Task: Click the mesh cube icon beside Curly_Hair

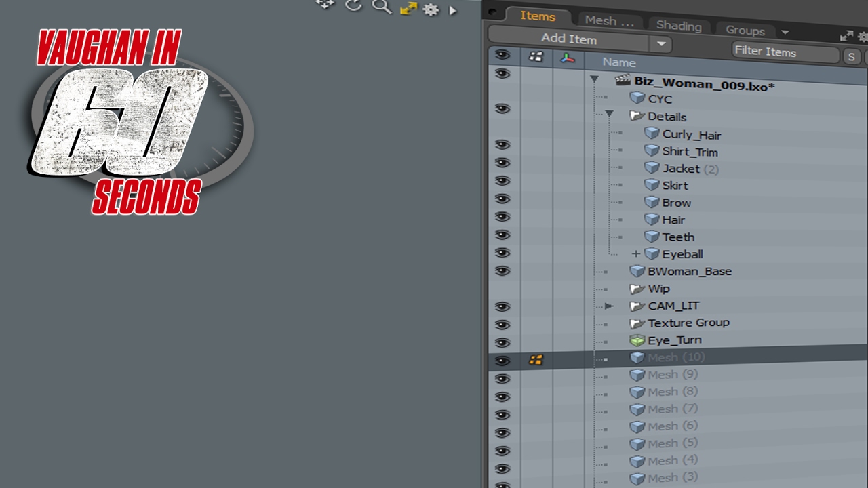Action: coord(652,134)
